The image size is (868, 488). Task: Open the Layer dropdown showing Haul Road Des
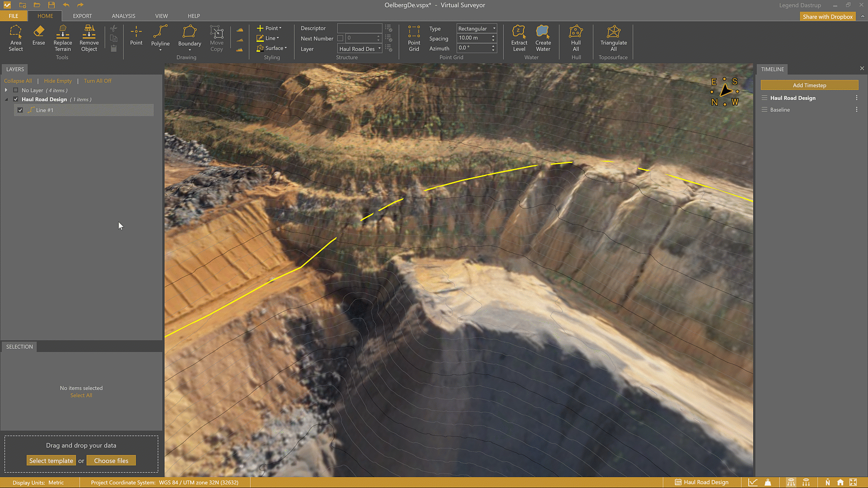tap(360, 49)
